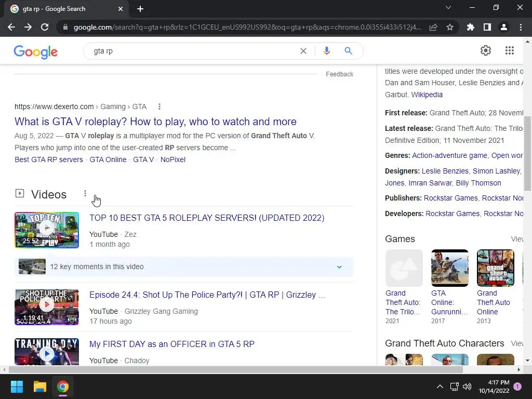Open Chrome profile avatar

click(504, 27)
